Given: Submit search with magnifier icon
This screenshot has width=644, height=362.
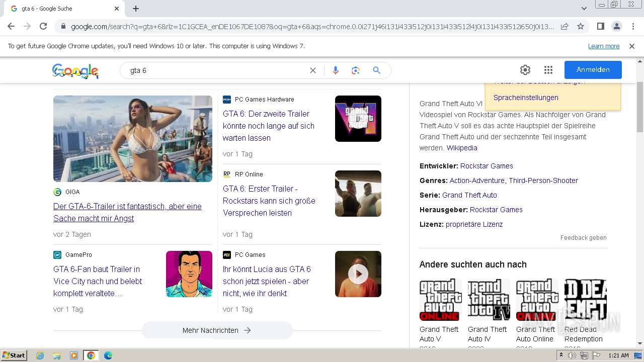Looking at the screenshot, I should click(376, 70).
